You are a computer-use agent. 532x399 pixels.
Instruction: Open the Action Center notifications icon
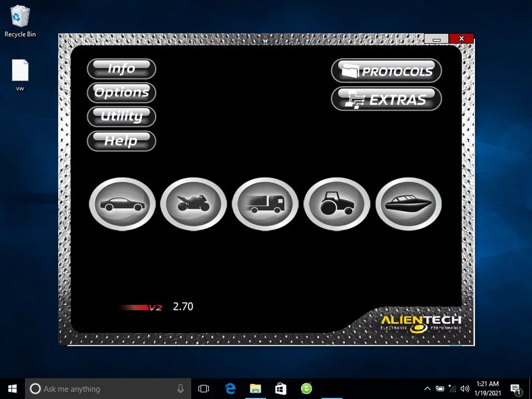516,389
